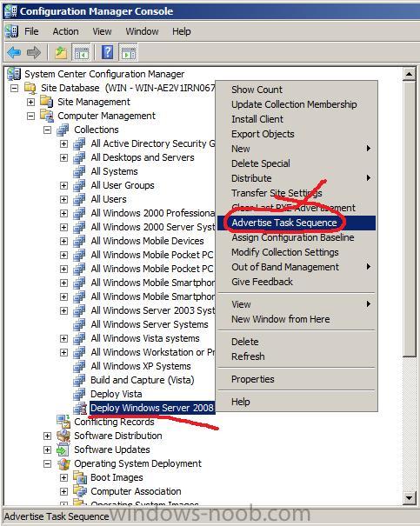
Task: Open the New submenu arrow
Action: click(369, 149)
